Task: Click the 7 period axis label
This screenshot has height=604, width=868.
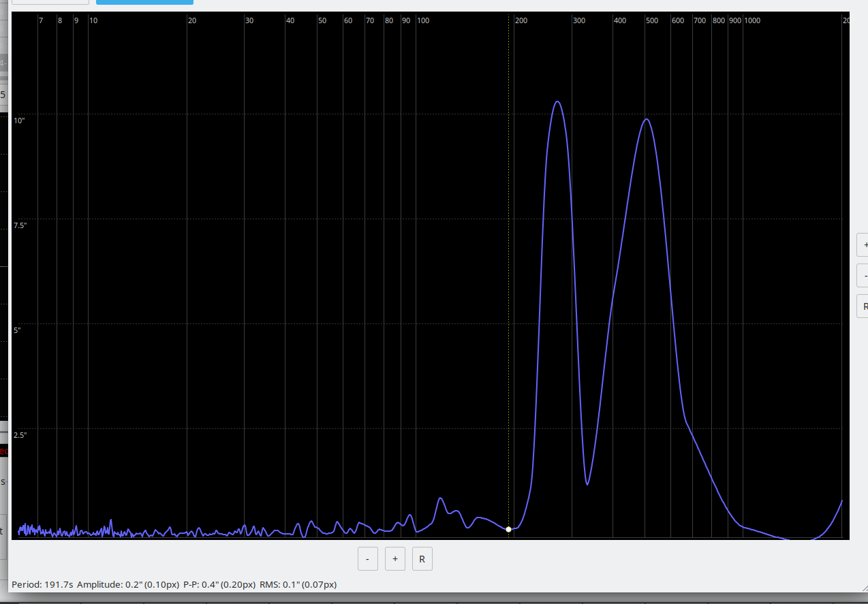Action: (x=41, y=21)
